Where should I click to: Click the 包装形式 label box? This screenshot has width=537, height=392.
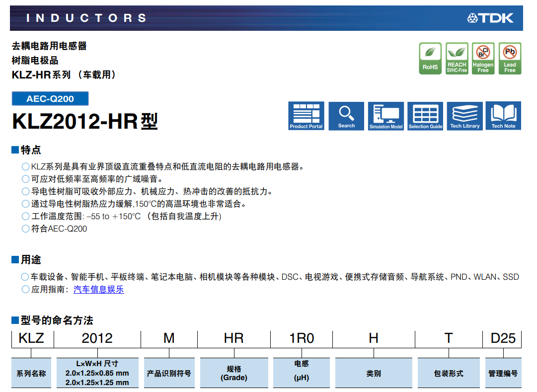pyautogui.click(x=449, y=373)
